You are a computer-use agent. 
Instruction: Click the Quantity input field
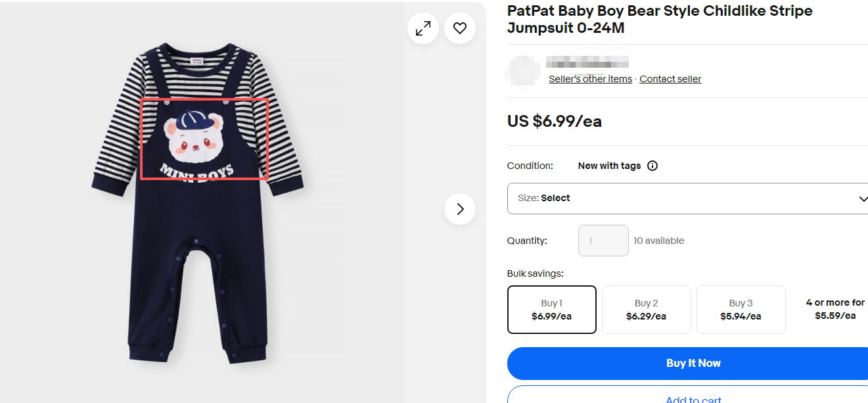click(x=603, y=241)
